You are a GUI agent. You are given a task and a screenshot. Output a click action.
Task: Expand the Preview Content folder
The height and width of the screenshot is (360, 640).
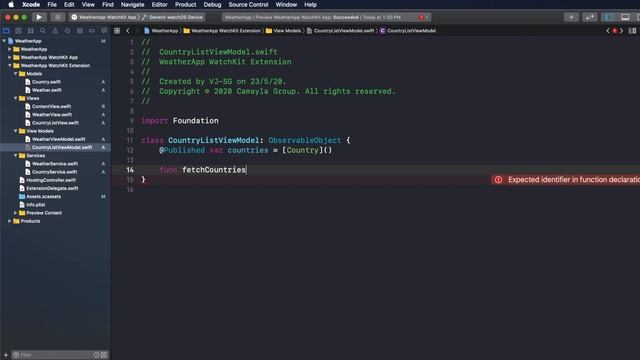(16, 213)
